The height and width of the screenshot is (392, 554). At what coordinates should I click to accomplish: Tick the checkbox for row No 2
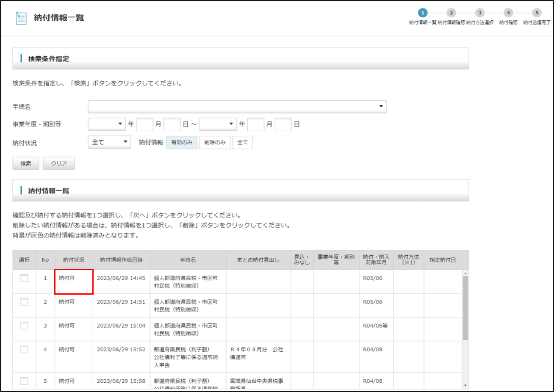[x=24, y=302]
